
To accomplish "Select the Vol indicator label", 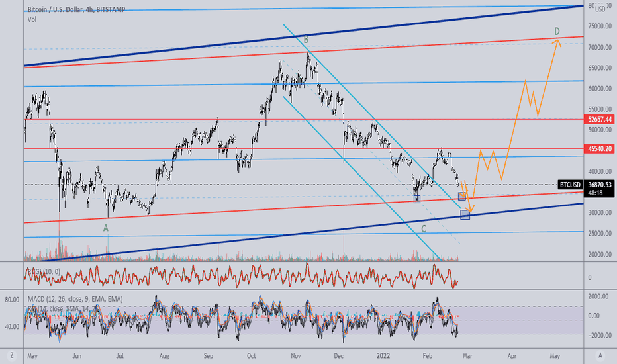I will coord(32,19).
